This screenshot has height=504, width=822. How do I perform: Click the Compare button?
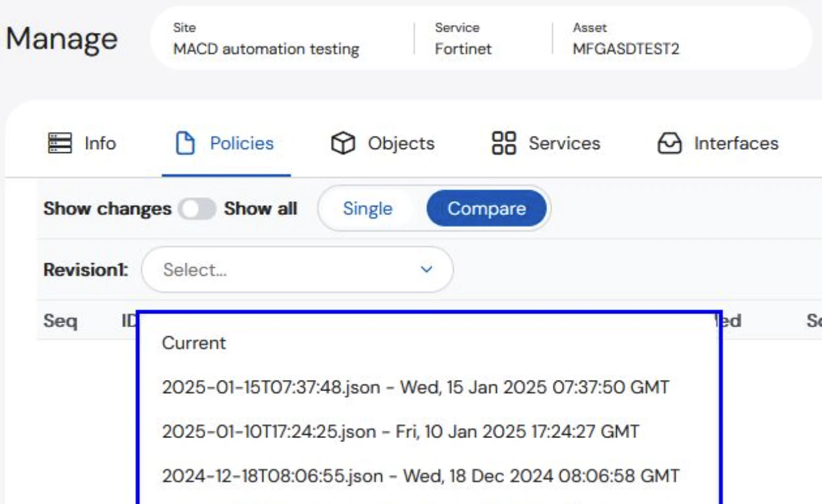point(487,208)
